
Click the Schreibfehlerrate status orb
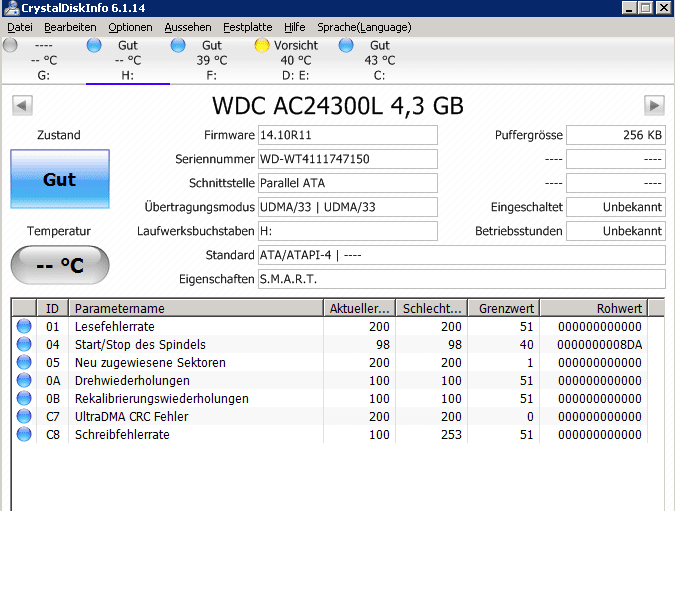[24, 434]
